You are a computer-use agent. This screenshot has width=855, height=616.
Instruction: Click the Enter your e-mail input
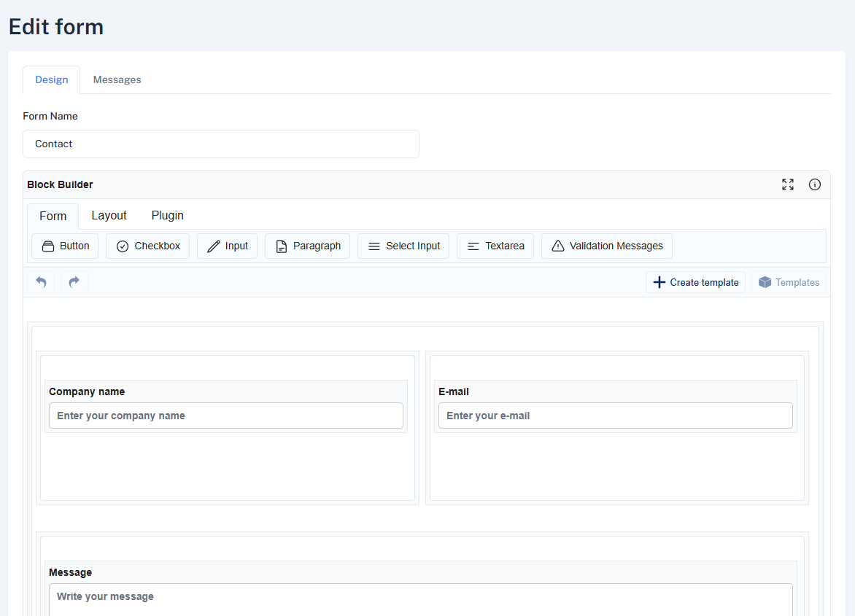[615, 415]
